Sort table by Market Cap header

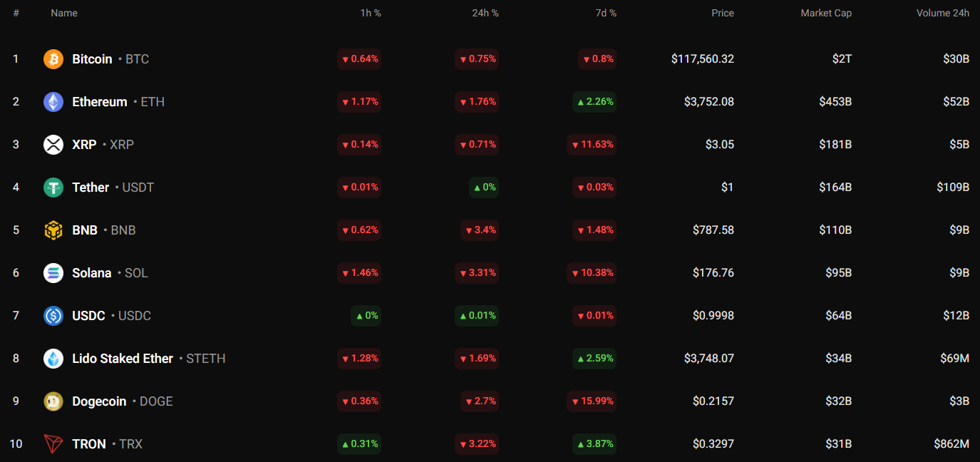[x=825, y=13]
